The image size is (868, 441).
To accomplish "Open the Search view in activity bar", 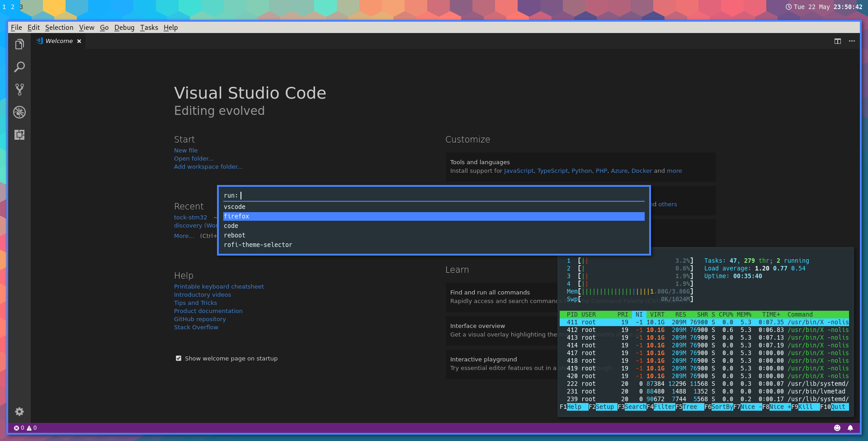I will point(19,67).
